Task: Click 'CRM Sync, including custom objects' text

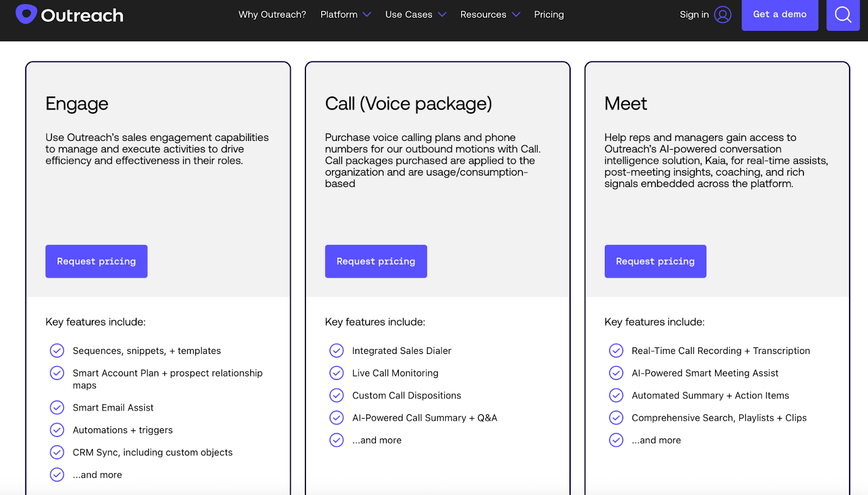Action: (x=152, y=452)
